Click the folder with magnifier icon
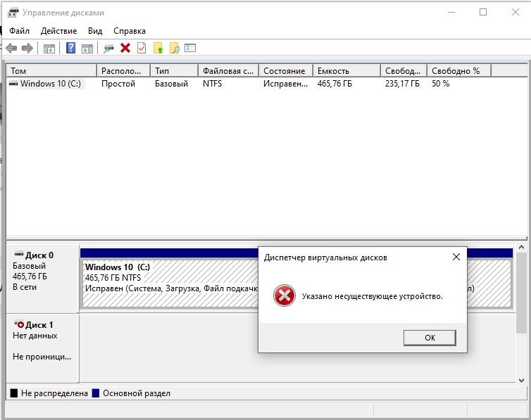The width and height of the screenshot is (531, 420). pyautogui.click(x=175, y=48)
